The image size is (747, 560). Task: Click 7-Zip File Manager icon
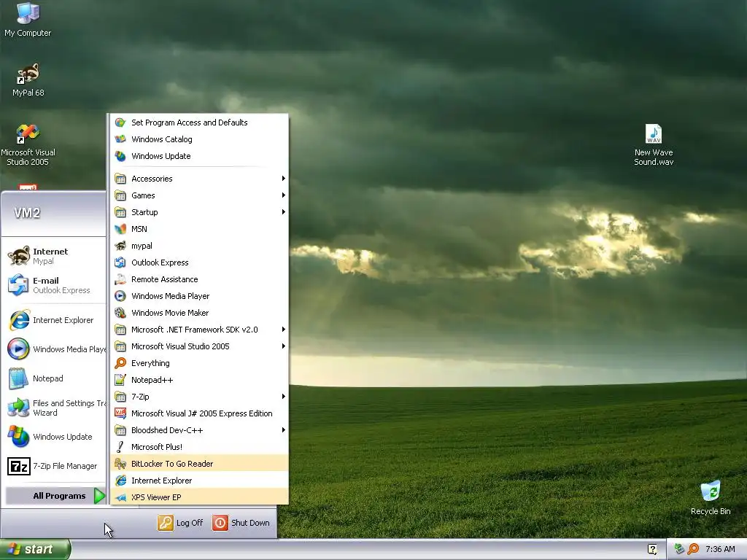pyautogui.click(x=18, y=466)
